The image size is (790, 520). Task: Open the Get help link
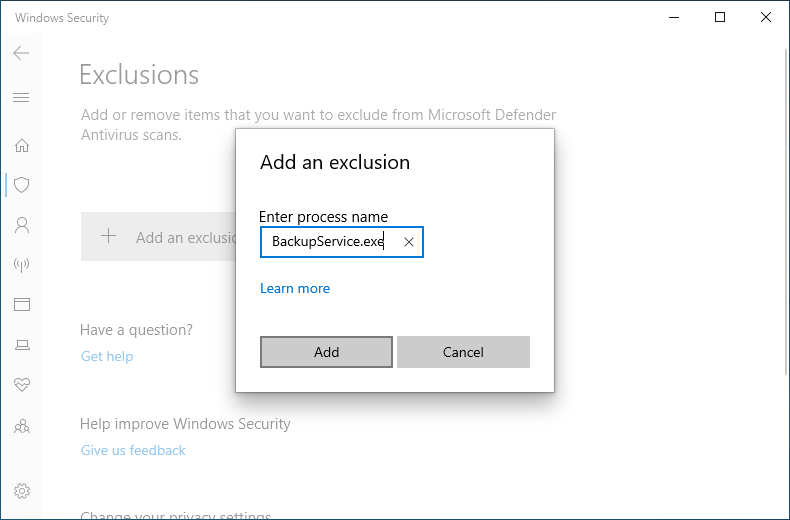click(x=107, y=356)
